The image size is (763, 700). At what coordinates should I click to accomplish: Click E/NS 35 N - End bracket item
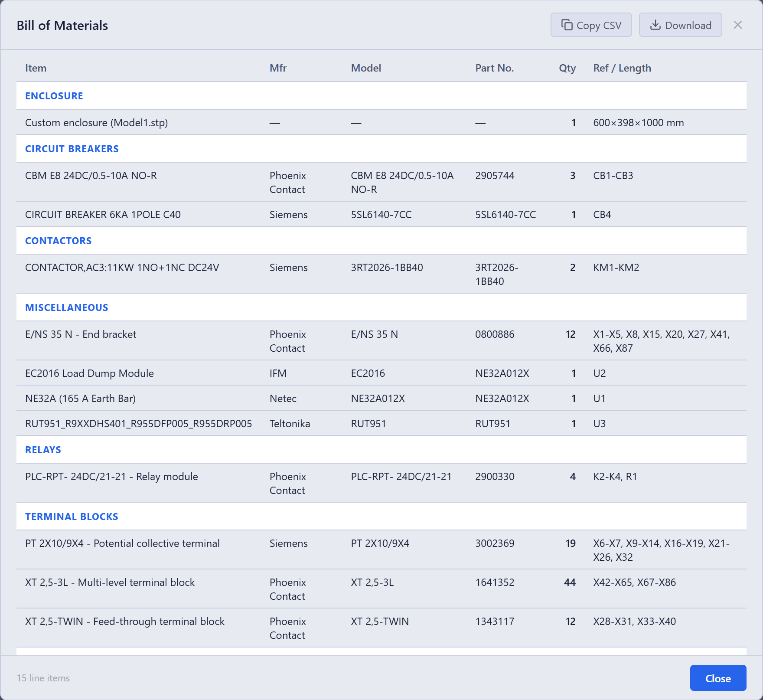[81, 334]
